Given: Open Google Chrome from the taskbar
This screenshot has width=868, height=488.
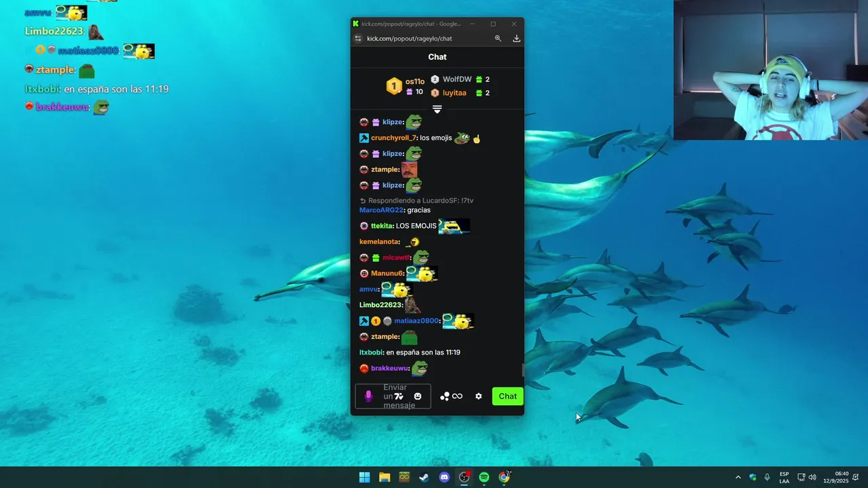Looking at the screenshot, I should point(505,477).
